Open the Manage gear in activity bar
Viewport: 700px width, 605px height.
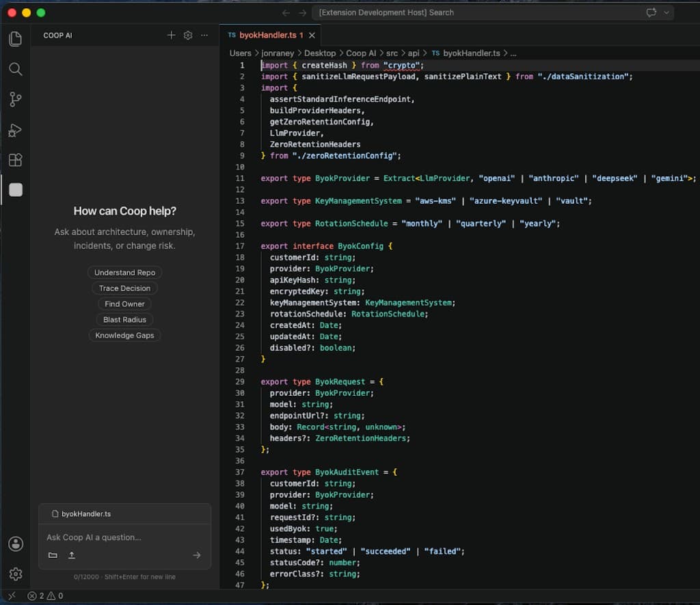(16, 574)
